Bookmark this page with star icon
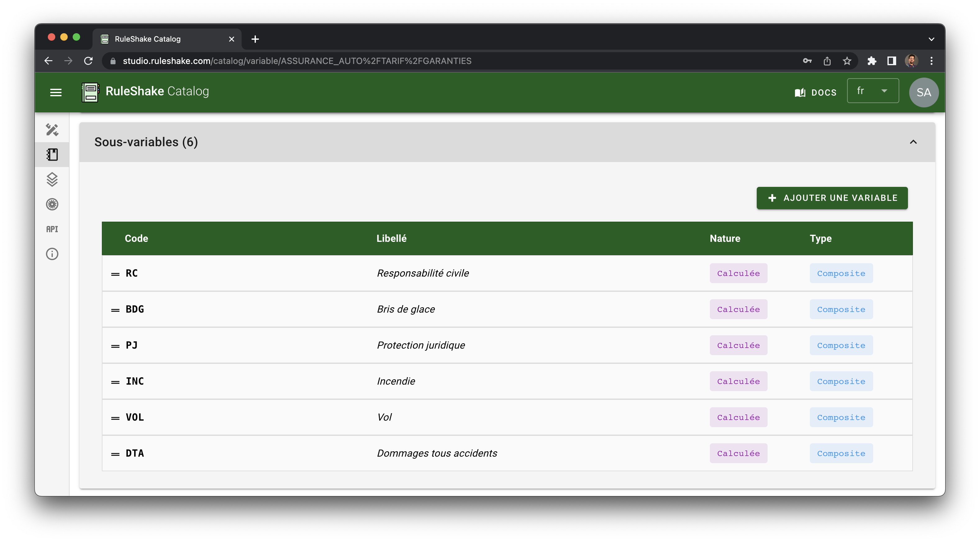The width and height of the screenshot is (980, 542). (x=847, y=61)
